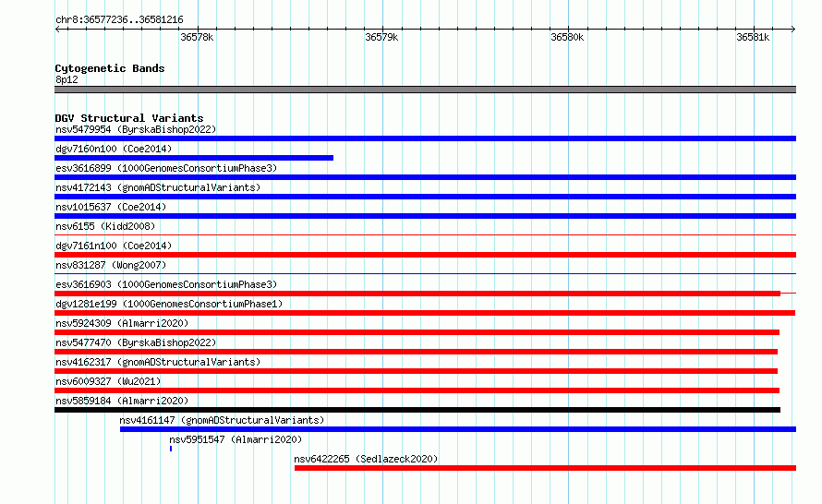The image size is (822, 504).
Task: Click the 36579k ruler mark
Action: [381, 37]
